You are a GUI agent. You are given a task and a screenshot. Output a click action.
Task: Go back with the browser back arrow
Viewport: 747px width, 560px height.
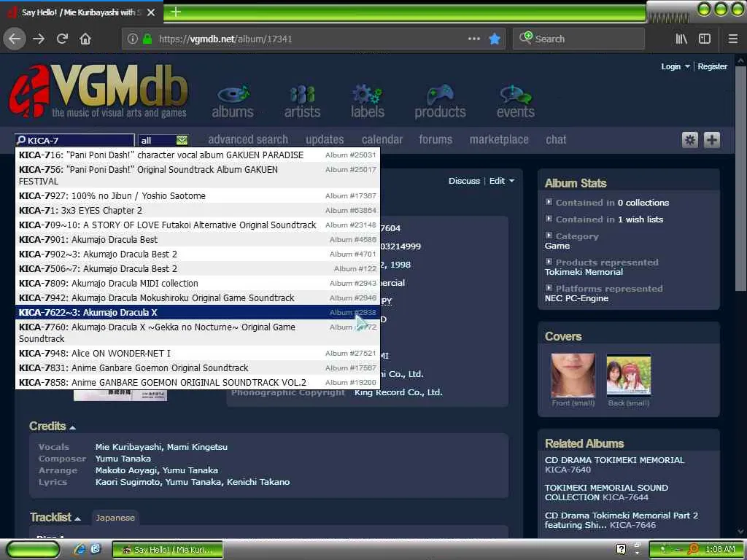click(x=15, y=39)
